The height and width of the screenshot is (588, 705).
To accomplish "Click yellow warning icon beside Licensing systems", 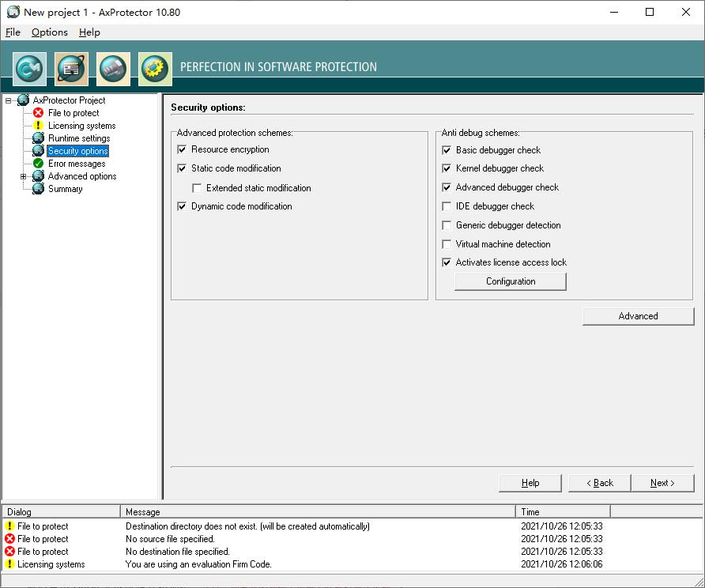I will [x=38, y=126].
